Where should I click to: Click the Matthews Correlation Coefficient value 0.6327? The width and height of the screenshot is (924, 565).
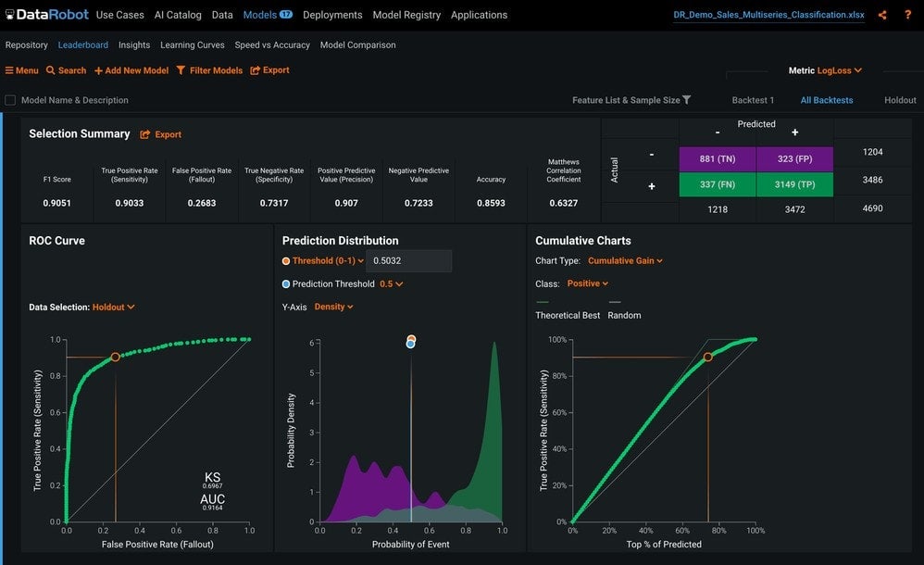point(563,203)
